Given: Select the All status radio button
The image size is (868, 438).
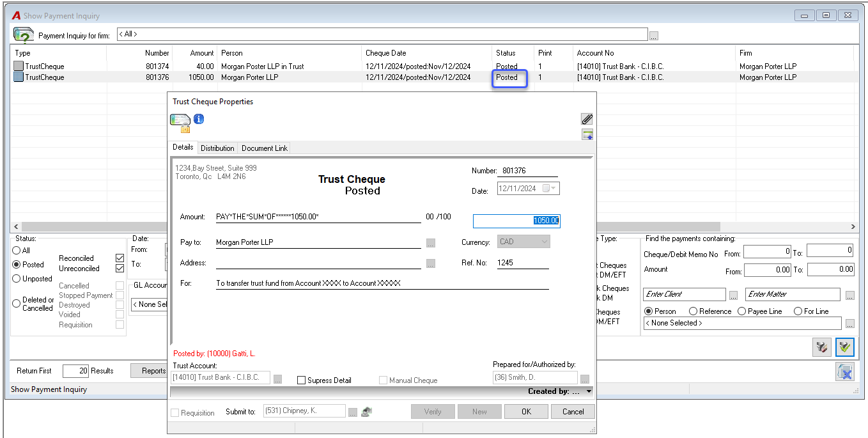Looking at the screenshot, I should [17, 251].
